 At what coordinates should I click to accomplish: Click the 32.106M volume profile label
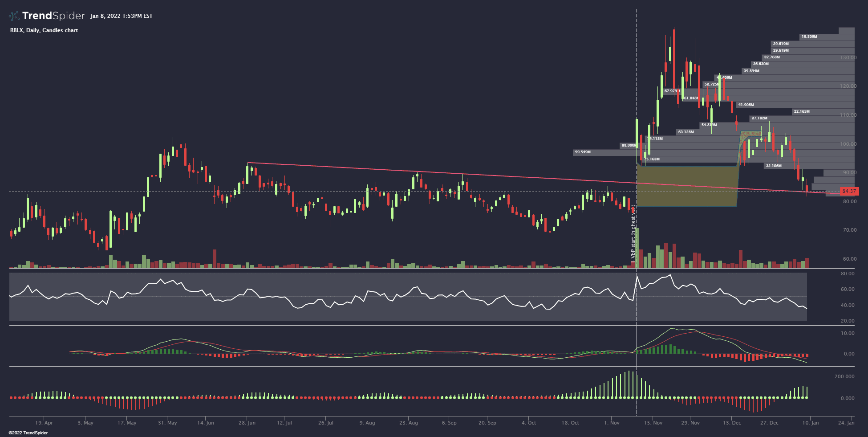point(773,166)
